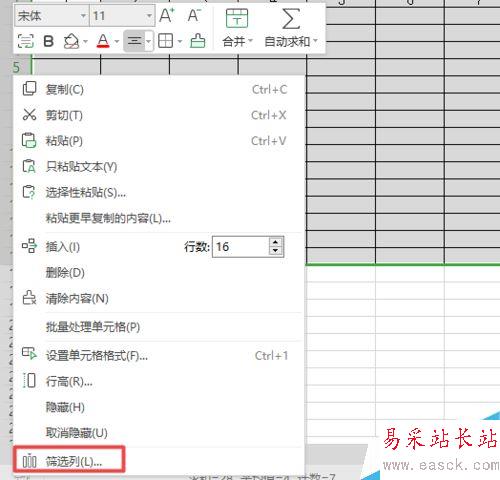500x480 pixels.
Task: Click the 合并 merge cells icon
Action: [x=237, y=18]
